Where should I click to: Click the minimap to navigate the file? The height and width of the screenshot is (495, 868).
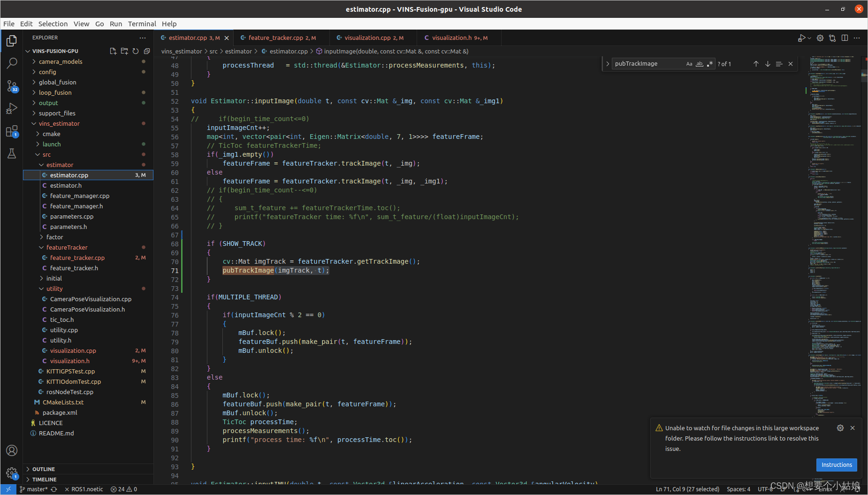(x=835, y=235)
